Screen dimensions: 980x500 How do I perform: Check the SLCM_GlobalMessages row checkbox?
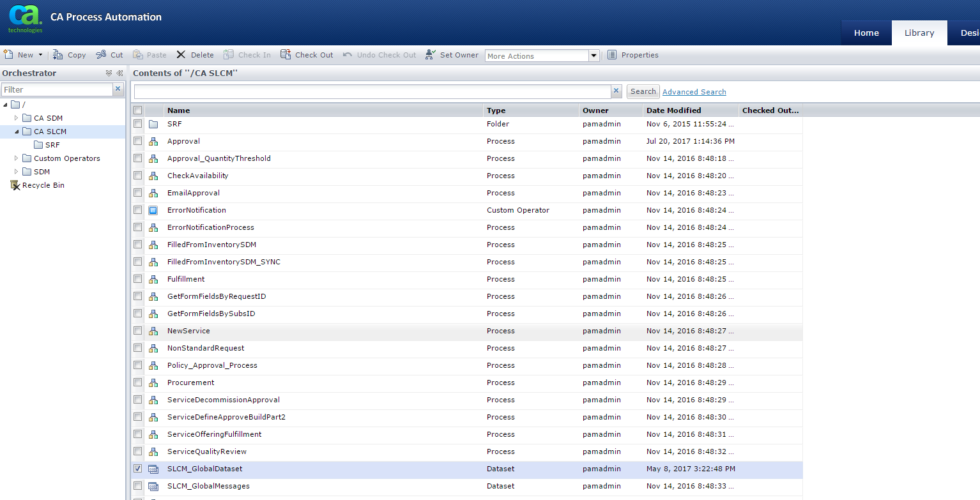[x=138, y=486]
